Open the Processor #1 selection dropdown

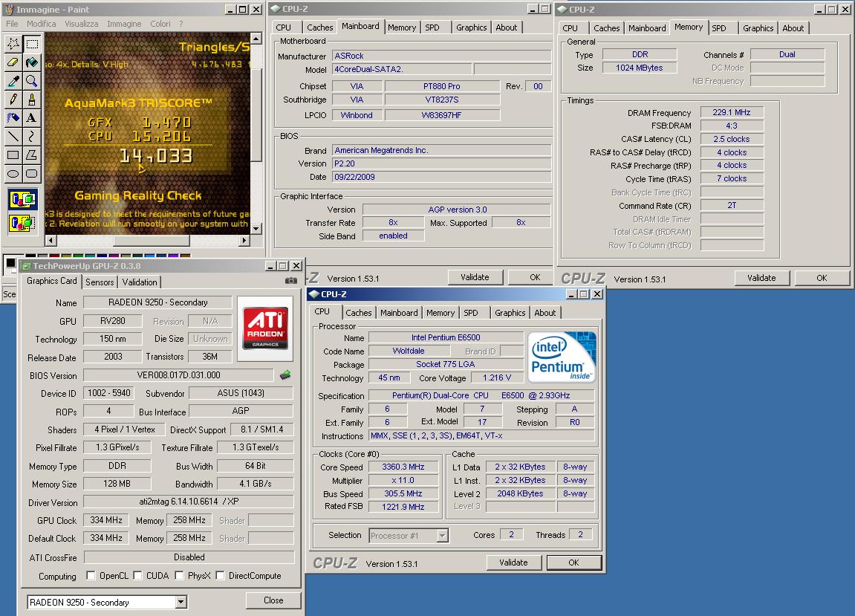pos(442,536)
